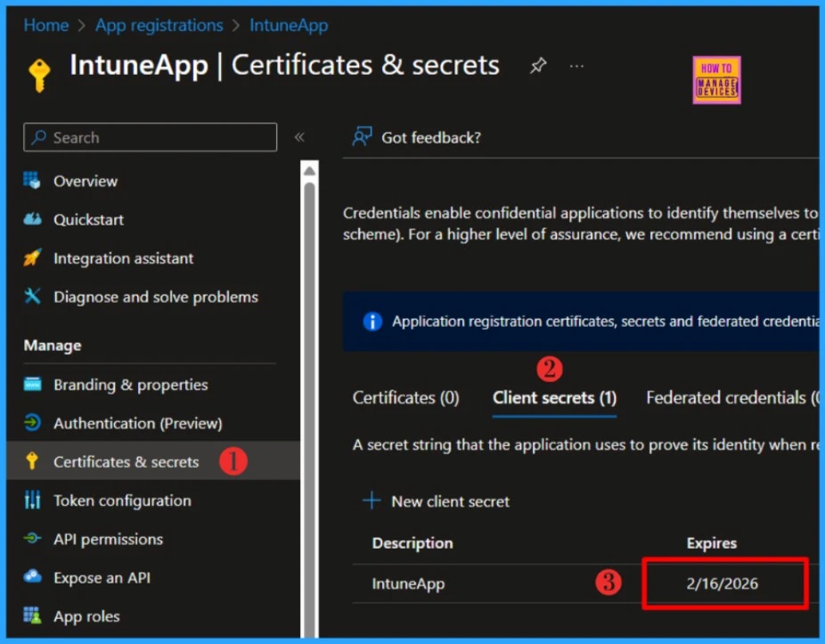This screenshot has height=644, width=825.
Task: Click the blue info icon in the banner
Action: [x=372, y=321]
